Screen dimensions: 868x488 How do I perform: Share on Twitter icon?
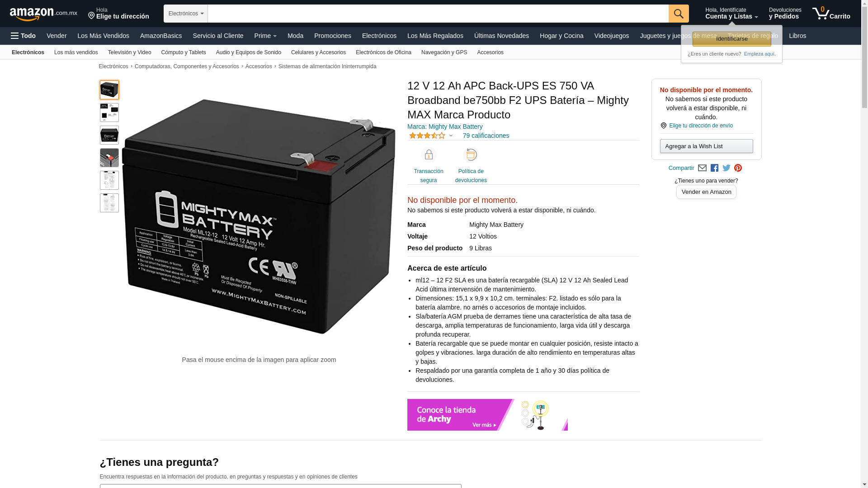coord(726,168)
